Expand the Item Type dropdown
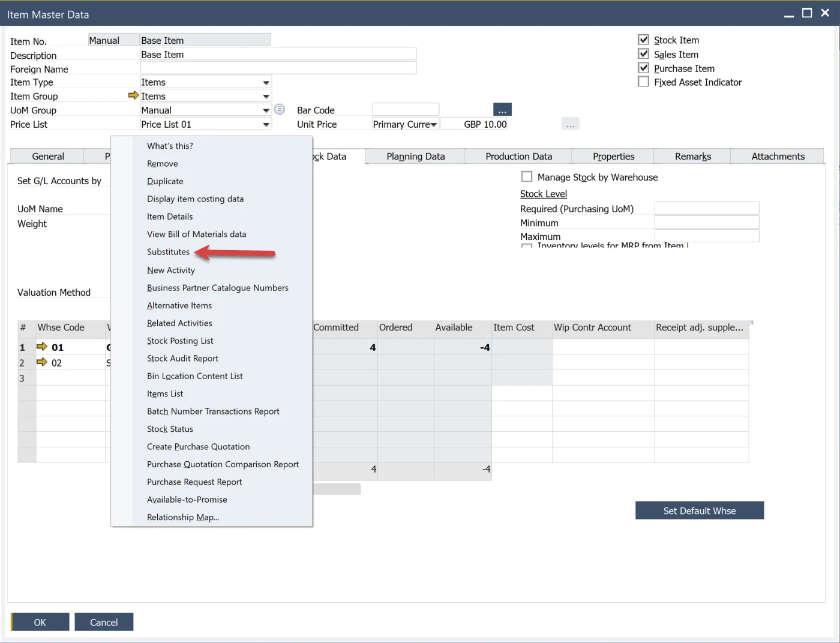The height and width of the screenshot is (643, 840). (x=266, y=82)
